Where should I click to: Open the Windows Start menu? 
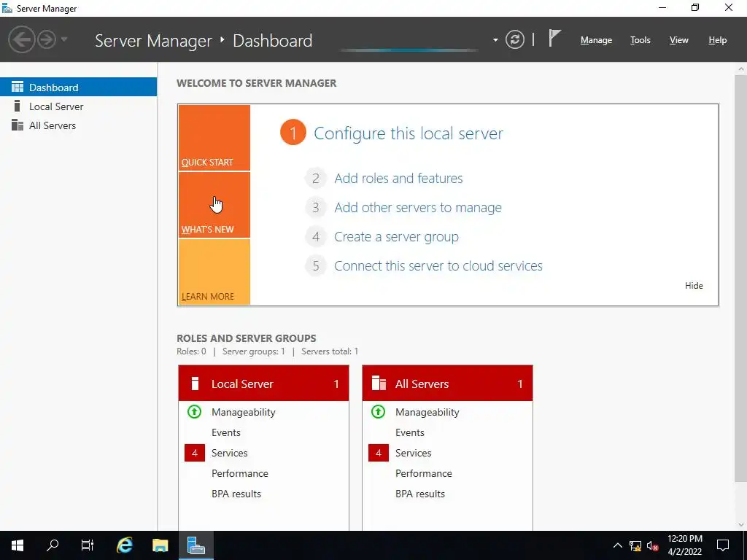tap(18, 545)
